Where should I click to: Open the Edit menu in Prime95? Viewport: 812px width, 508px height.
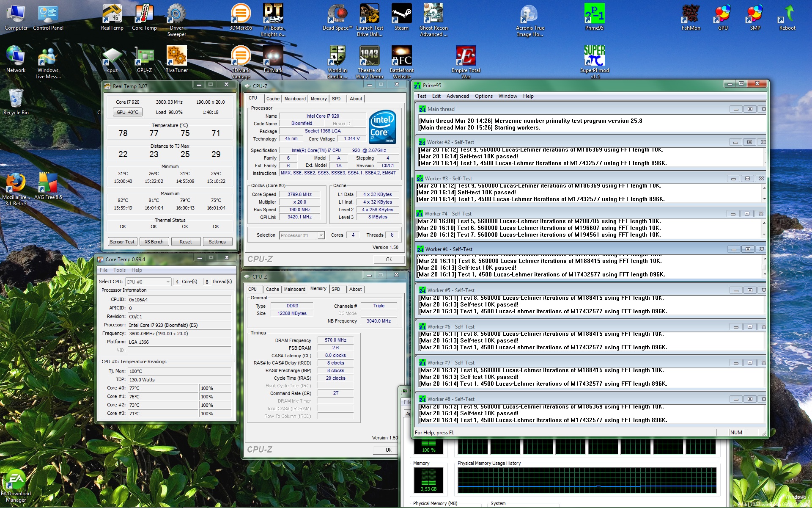(x=436, y=96)
